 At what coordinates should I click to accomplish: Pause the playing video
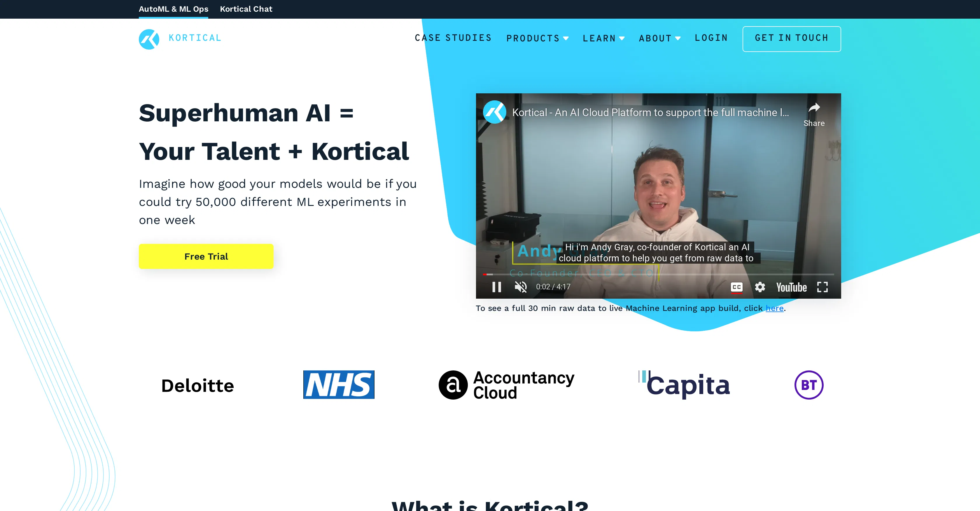point(496,287)
